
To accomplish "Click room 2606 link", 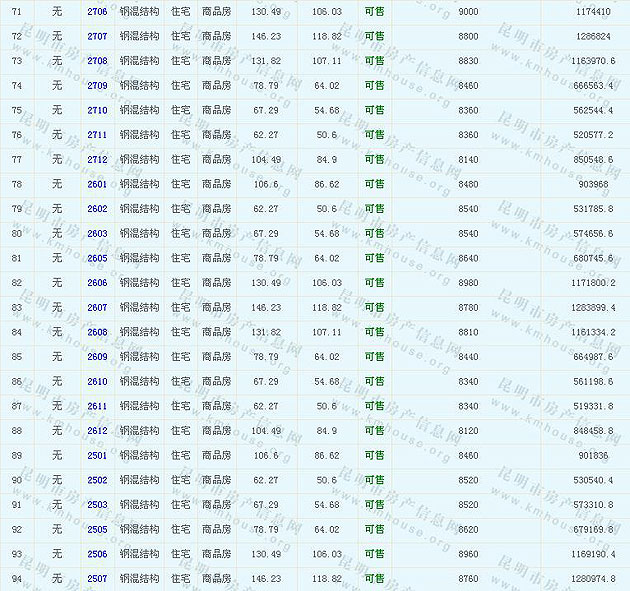I will tap(97, 283).
